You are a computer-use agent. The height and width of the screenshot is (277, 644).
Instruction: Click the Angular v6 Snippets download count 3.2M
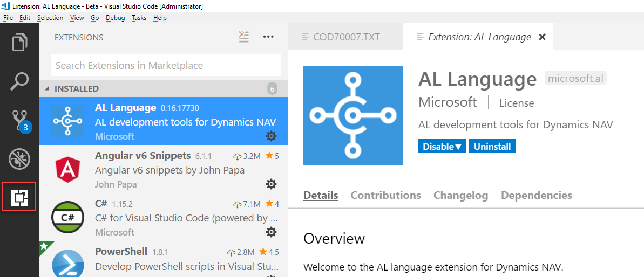[x=247, y=156]
